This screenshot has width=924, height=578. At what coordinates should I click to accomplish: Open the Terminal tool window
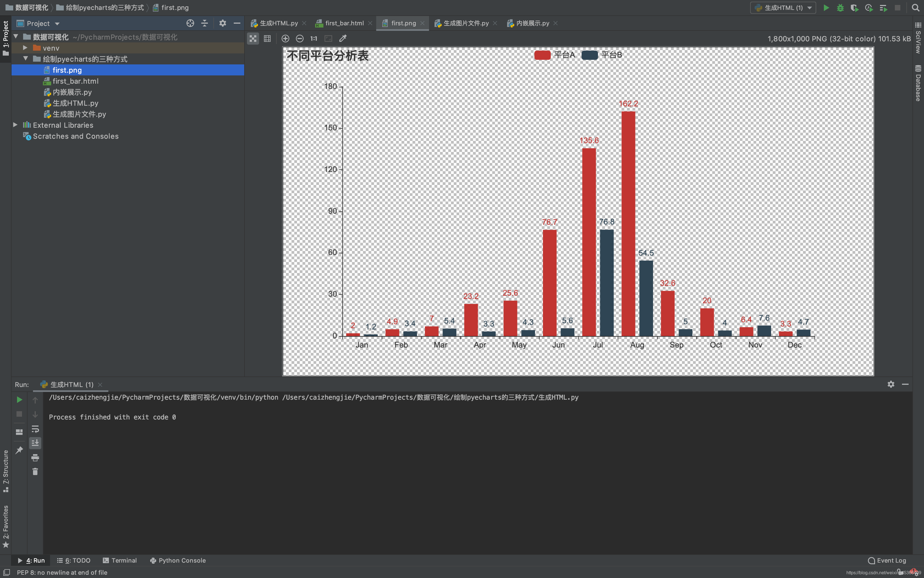coord(120,560)
